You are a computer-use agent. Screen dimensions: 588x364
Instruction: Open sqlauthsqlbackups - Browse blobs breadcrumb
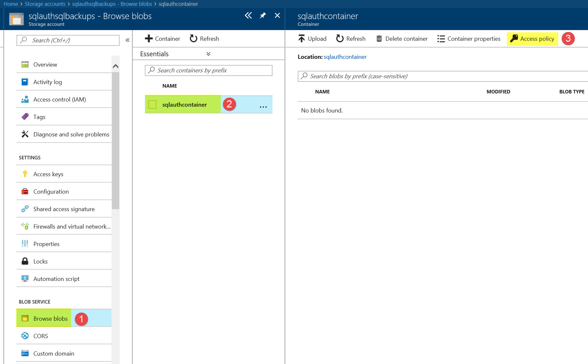click(x=112, y=4)
